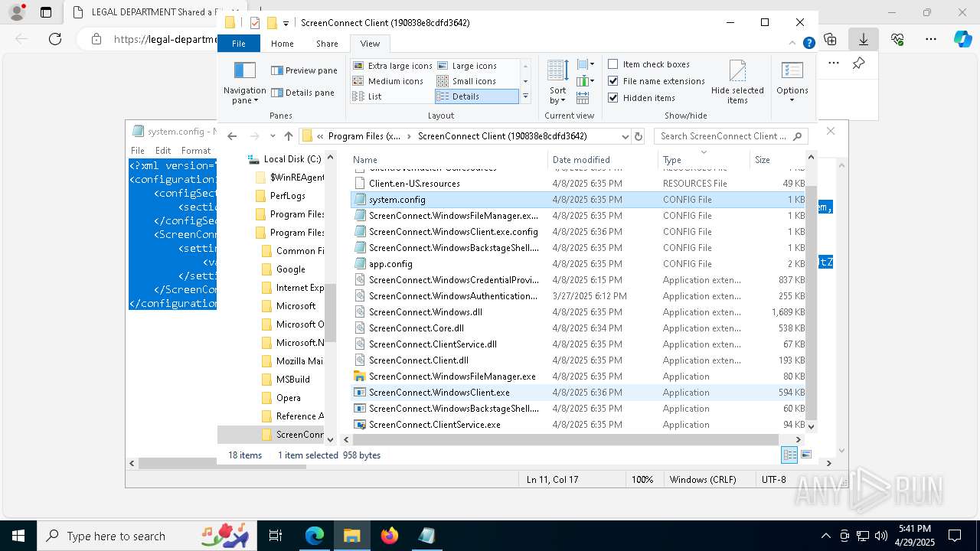The height and width of the screenshot is (551, 980).
Task: Uncheck File name extensions
Action: (656, 81)
